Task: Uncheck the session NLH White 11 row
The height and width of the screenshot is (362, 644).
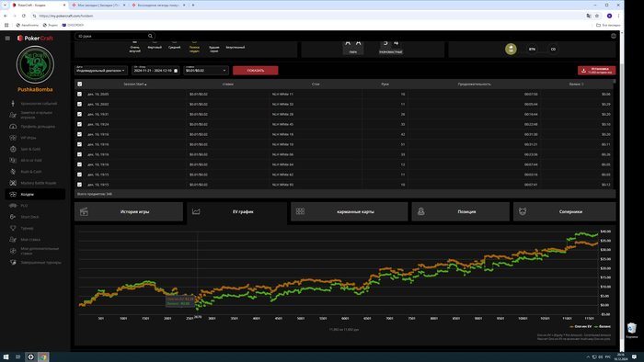Action: pos(80,94)
